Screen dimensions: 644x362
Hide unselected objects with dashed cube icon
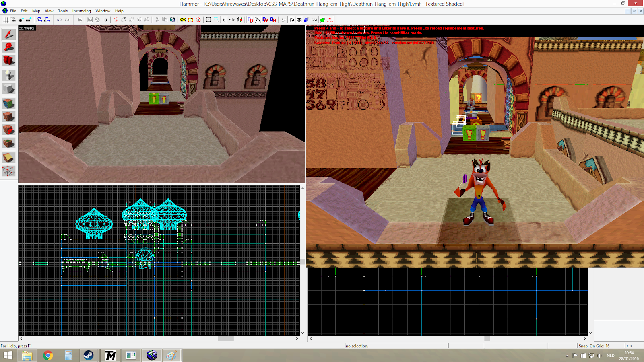pyautogui.click(x=124, y=20)
